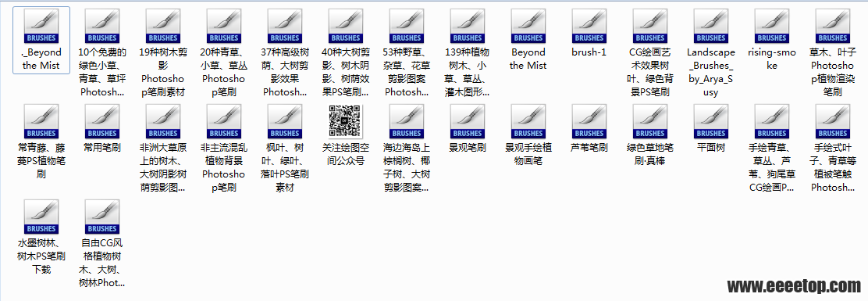Select the 'Beyond the Mist' brush file icon without underscore prefix
This screenshot has width=868, height=301.
click(528, 27)
